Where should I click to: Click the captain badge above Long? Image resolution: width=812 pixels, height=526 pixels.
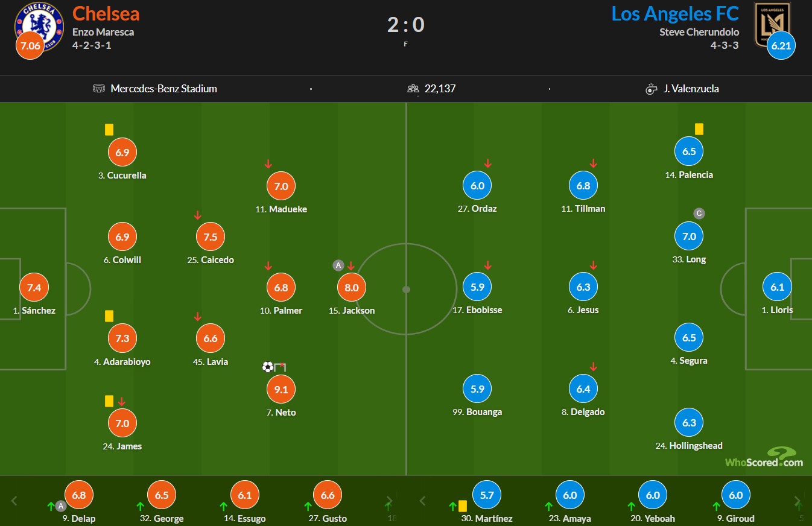click(x=699, y=214)
